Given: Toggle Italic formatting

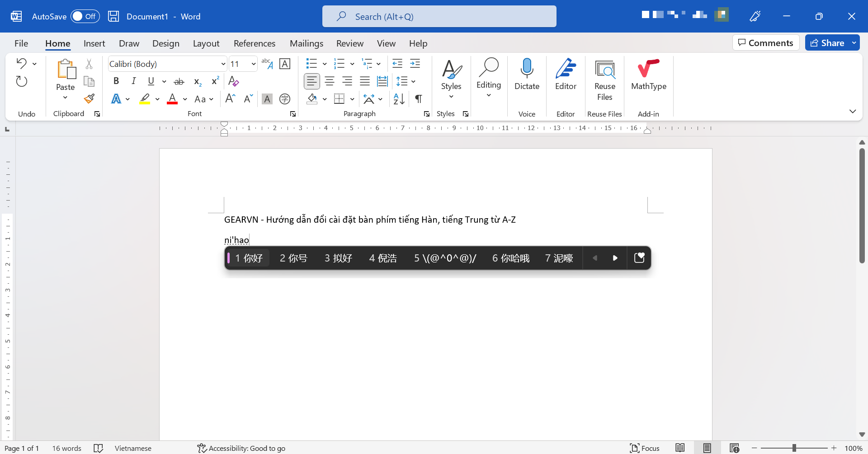Looking at the screenshot, I should (x=133, y=81).
